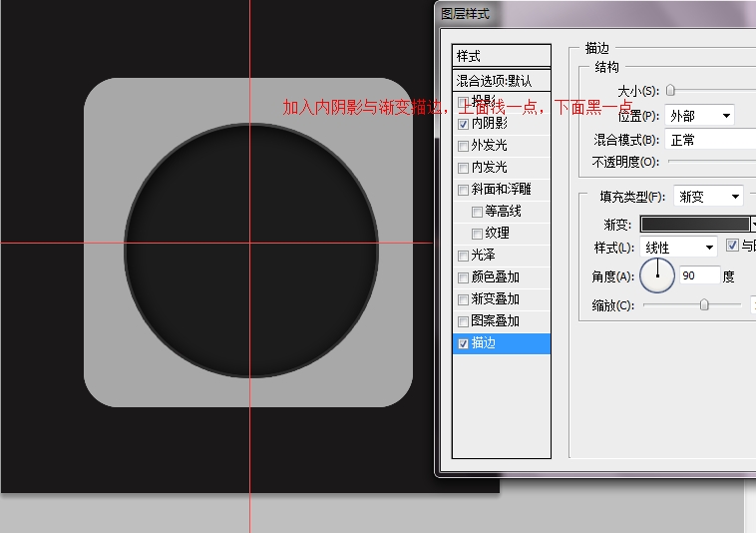
Task: Enable the 颜色叠加 checkbox
Action: [x=464, y=277]
